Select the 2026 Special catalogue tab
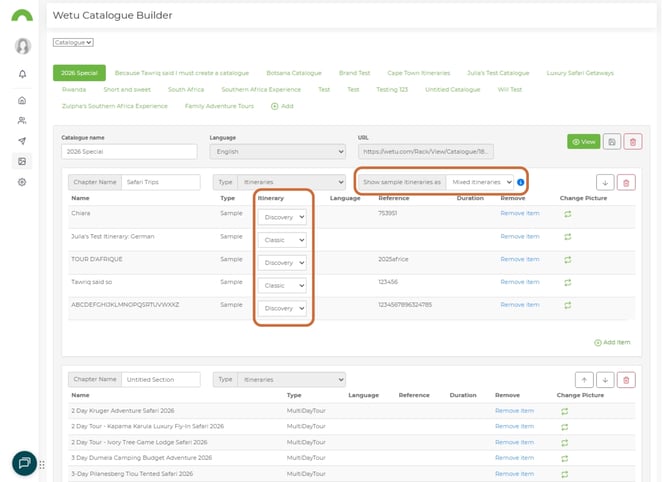This screenshot has height=482, width=670. (x=79, y=73)
